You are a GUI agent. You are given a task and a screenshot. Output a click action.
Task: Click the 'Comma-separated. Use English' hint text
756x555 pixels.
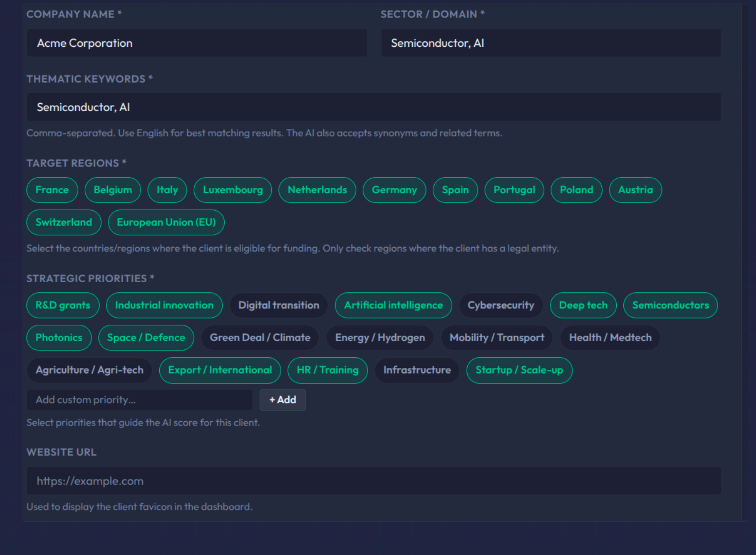264,133
